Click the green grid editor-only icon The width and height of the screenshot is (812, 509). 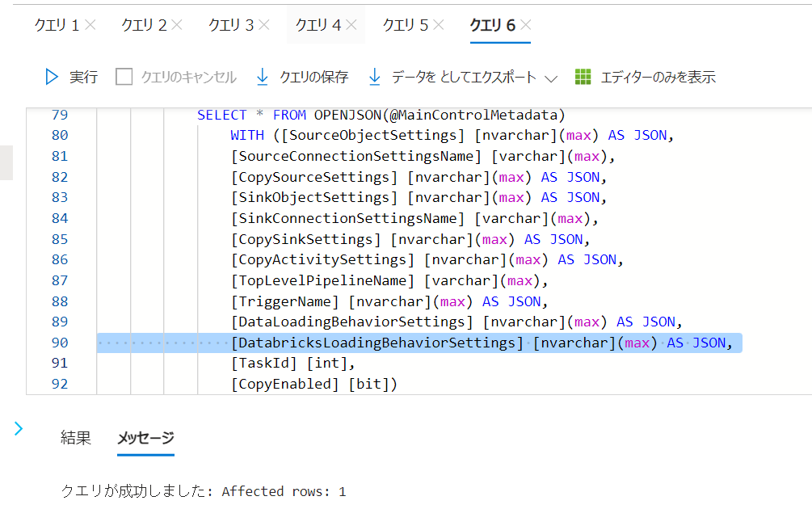[x=583, y=77]
